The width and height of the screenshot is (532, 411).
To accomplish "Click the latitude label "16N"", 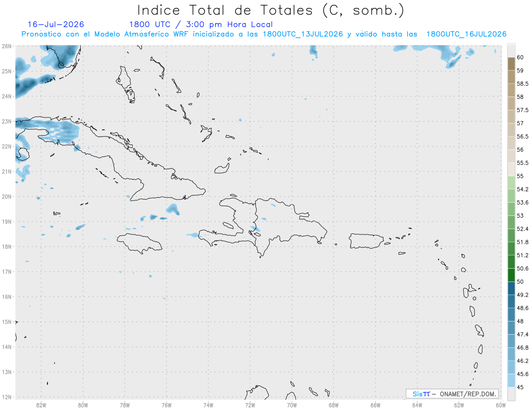I will [x=7, y=297].
